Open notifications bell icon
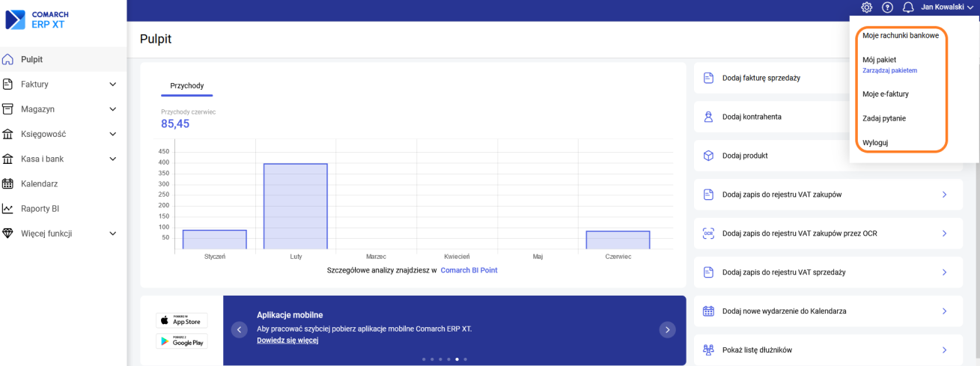 pos(908,7)
